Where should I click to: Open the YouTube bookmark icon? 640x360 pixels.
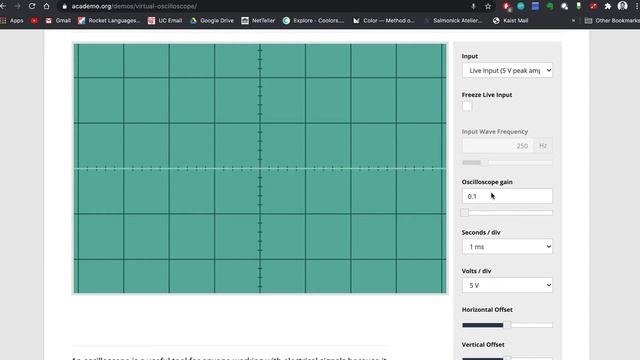(x=34, y=20)
